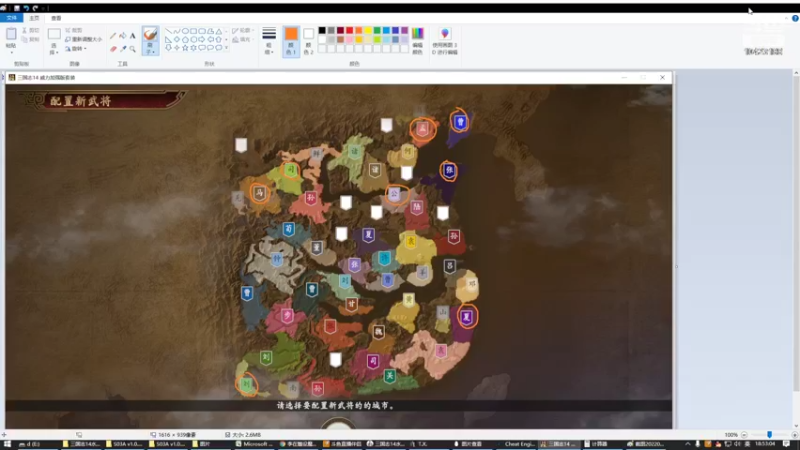Open the Size (粗细) line thickness dropdown

[269, 41]
